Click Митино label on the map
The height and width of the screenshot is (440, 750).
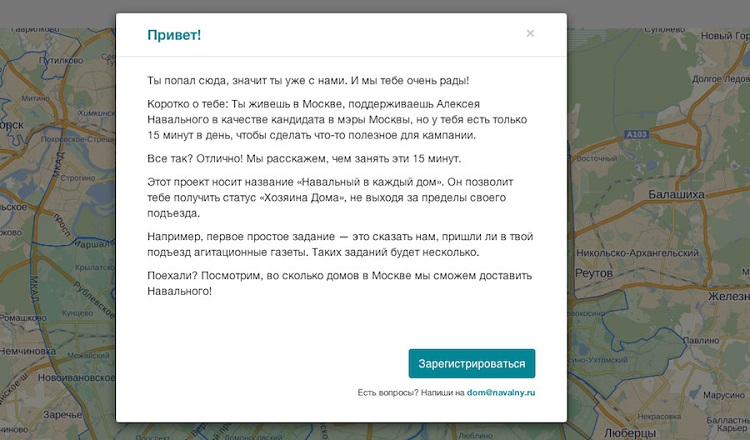[35, 98]
